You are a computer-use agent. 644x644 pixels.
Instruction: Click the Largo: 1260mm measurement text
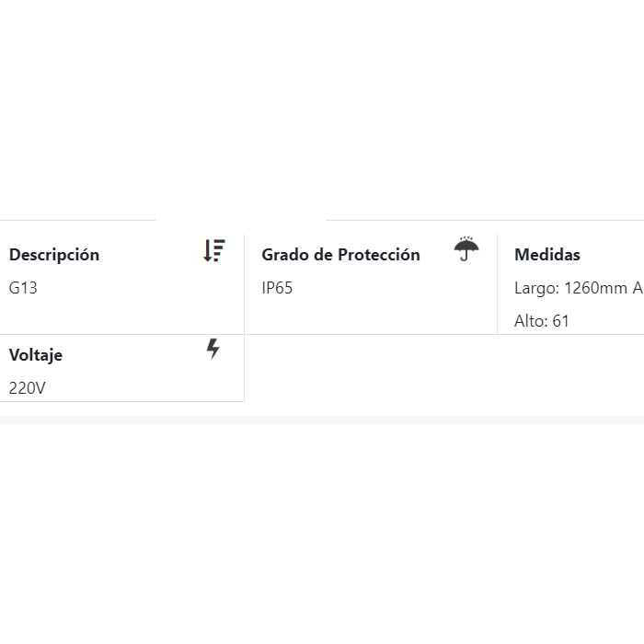(x=570, y=288)
